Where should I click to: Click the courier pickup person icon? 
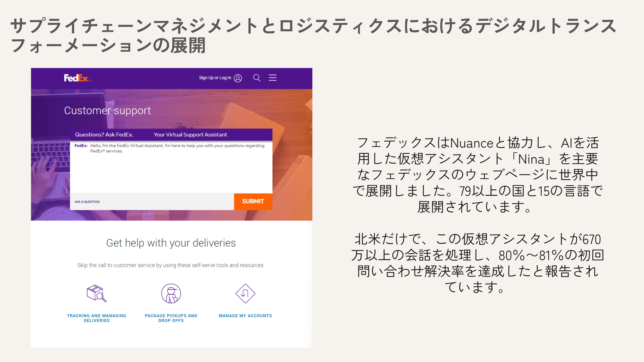(x=171, y=294)
